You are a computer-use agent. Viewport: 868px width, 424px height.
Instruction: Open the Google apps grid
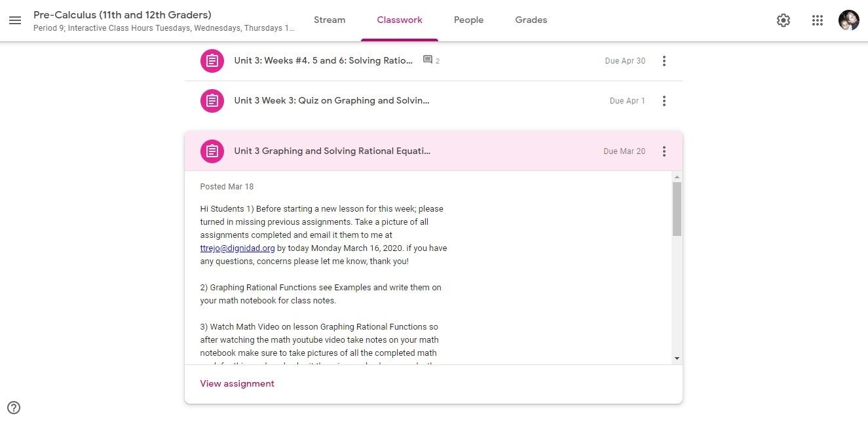point(817,20)
